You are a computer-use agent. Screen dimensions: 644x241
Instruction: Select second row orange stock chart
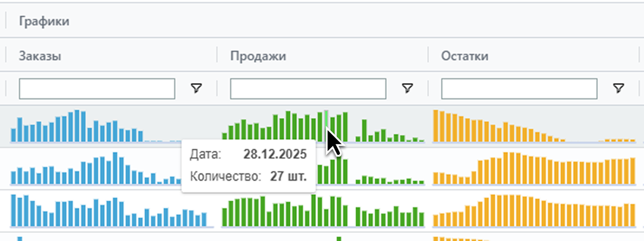[533, 170]
